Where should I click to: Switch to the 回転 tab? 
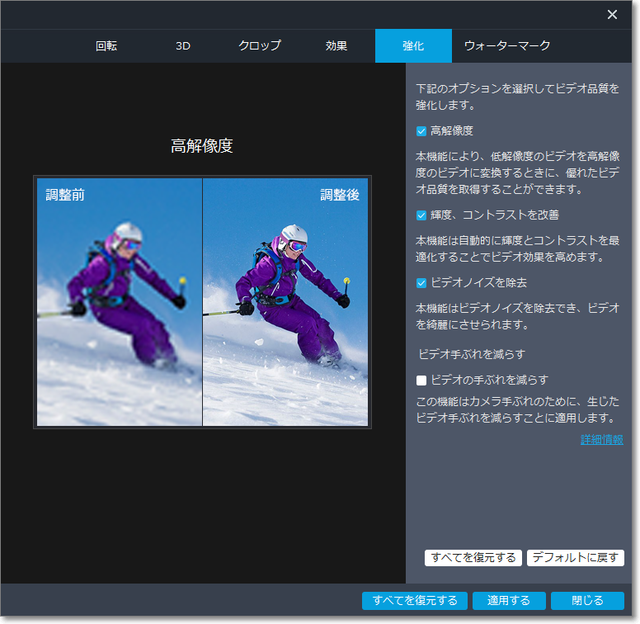click(x=106, y=46)
